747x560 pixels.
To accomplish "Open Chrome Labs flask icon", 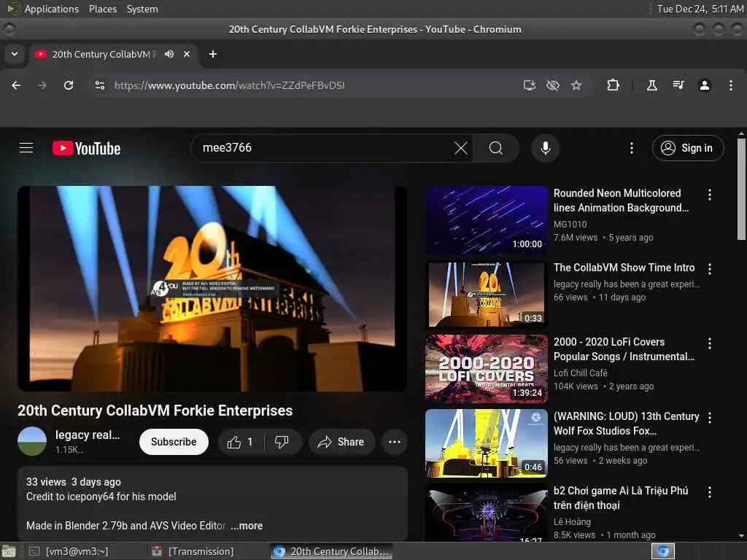I will (x=652, y=85).
